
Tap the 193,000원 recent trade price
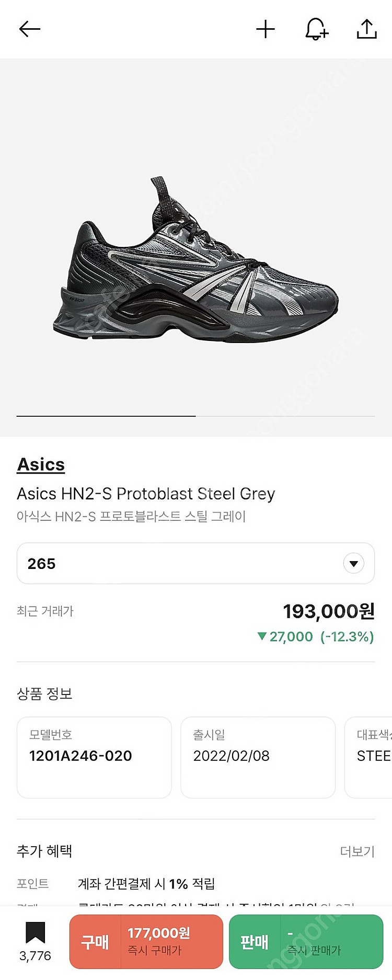[329, 611]
